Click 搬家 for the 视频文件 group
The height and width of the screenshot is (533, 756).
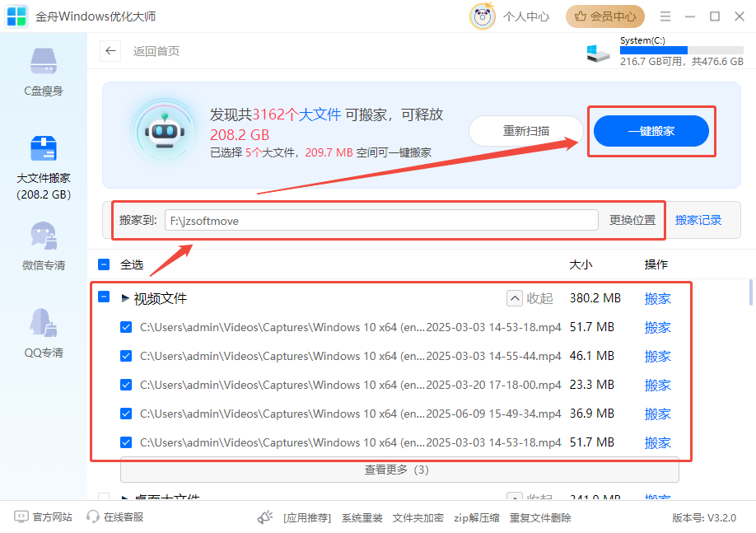[x=658, y=298]
